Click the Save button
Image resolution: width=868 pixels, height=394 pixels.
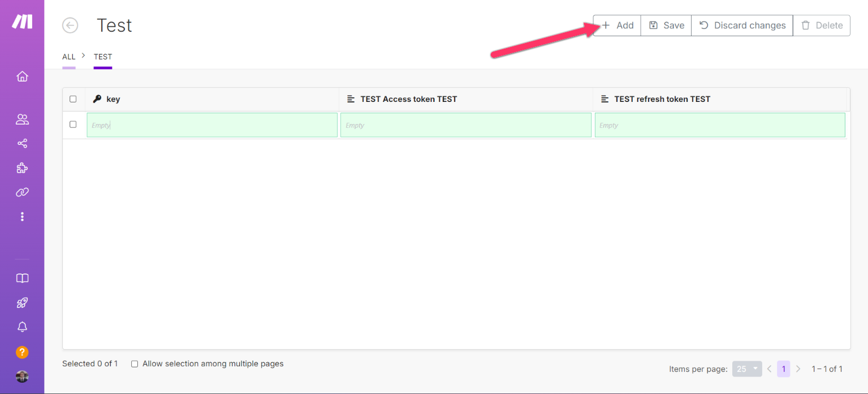[x=666, y=25]
